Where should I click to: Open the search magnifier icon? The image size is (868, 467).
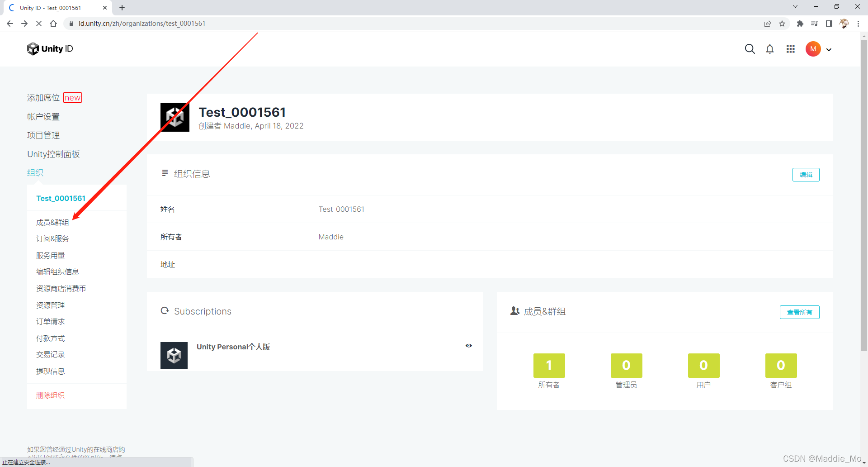[750, 49]
